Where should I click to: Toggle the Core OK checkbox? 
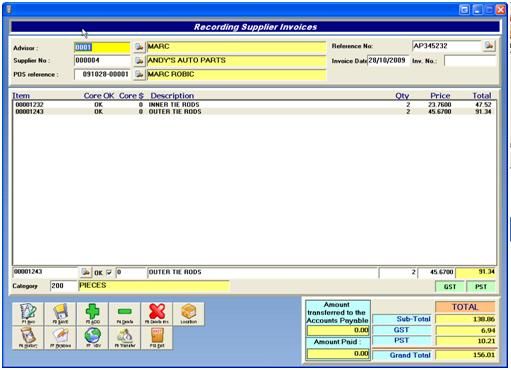pyautogui.click(x=109, y=273)
